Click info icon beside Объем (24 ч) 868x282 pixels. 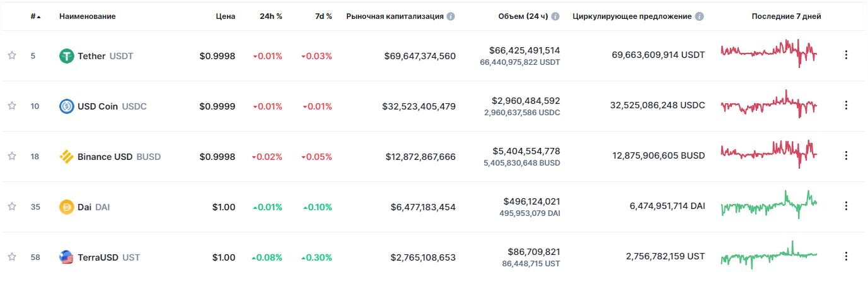[x=555, y=16]
